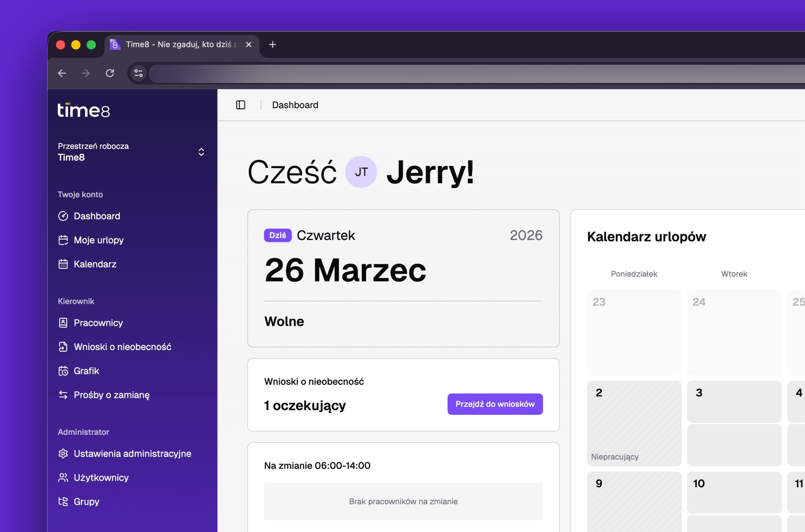Click the Dziś badge on date card
The image size is (805, 532).
pyautogui.click(x=278, y=235)
